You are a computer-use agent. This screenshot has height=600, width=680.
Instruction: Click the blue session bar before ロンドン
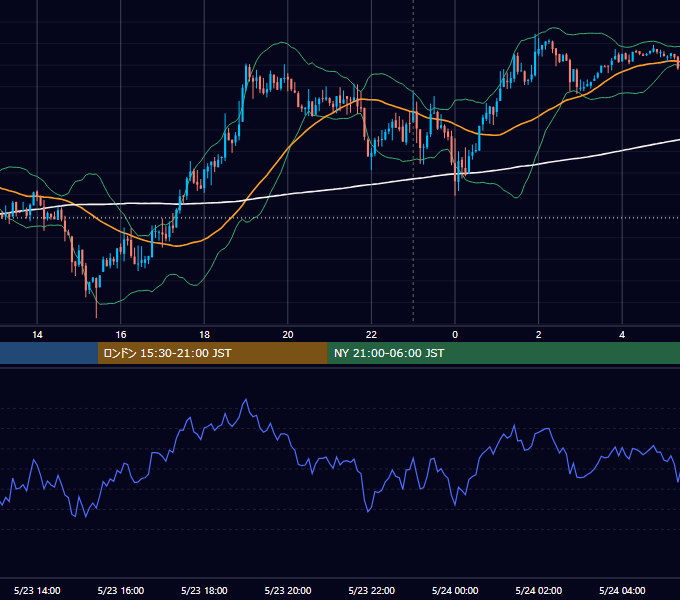[49, 353]
